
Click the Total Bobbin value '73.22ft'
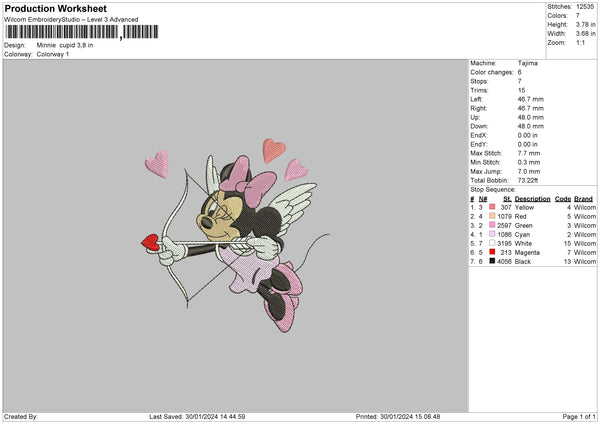click(528, 180)
